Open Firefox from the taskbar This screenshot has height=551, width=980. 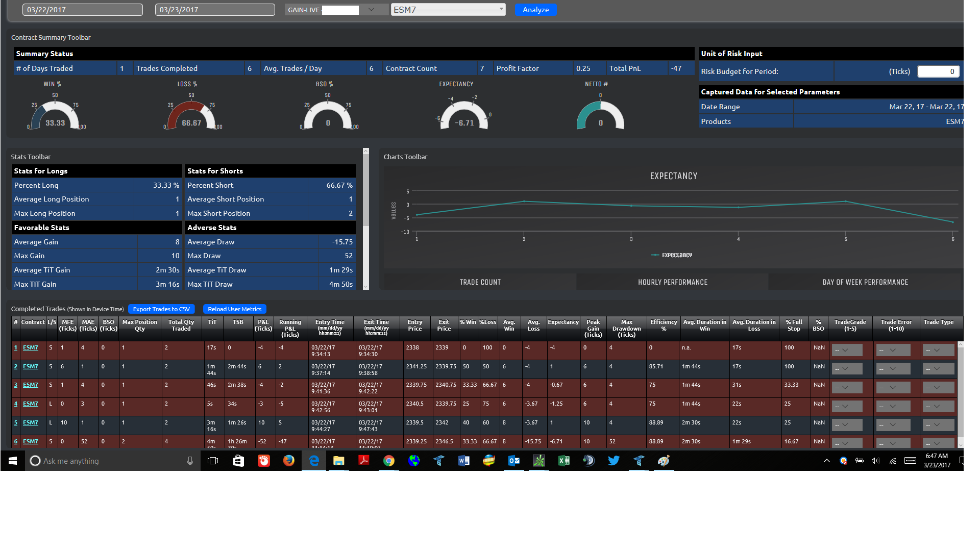click(289, 461)
